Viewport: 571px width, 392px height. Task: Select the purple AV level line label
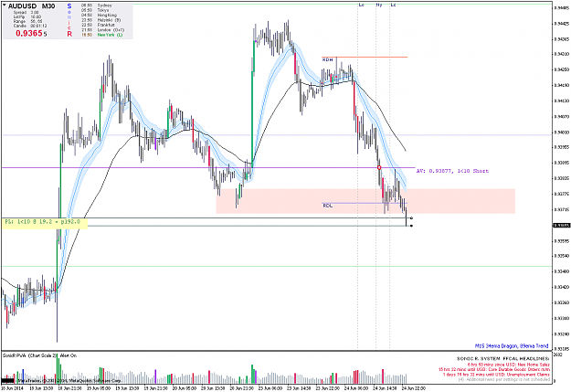click(x=452, y=171)
